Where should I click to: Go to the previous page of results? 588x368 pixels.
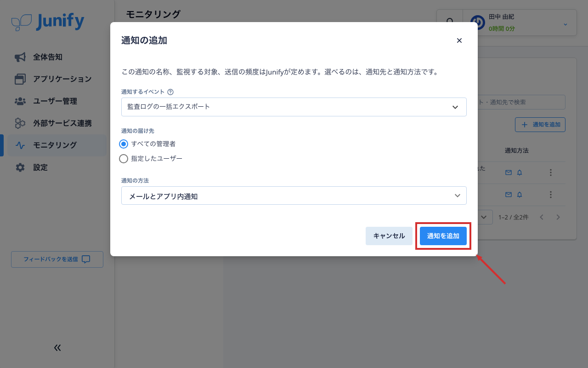(542, 217)
